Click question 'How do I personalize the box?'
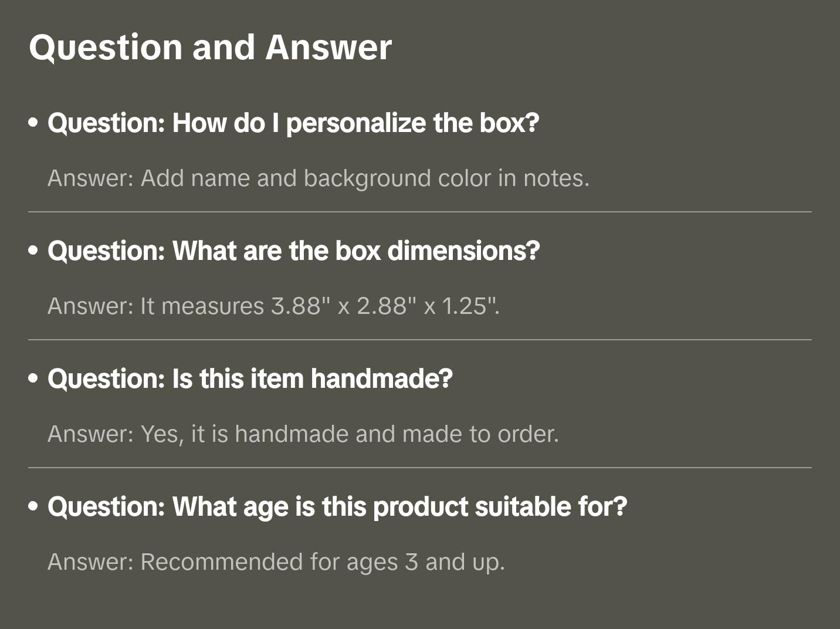This screenshot has width=840, height=629. 293,123
